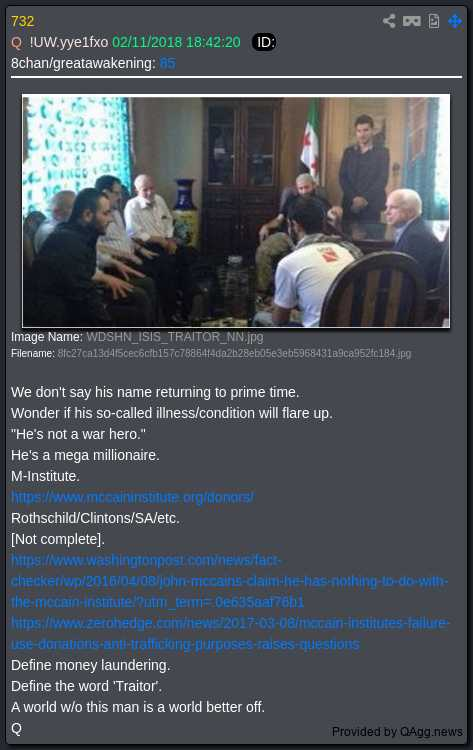Click the long hash filename .jpg
Image resolution: width=473 pixels, height=750 pixels.
[x=234, y=353]
